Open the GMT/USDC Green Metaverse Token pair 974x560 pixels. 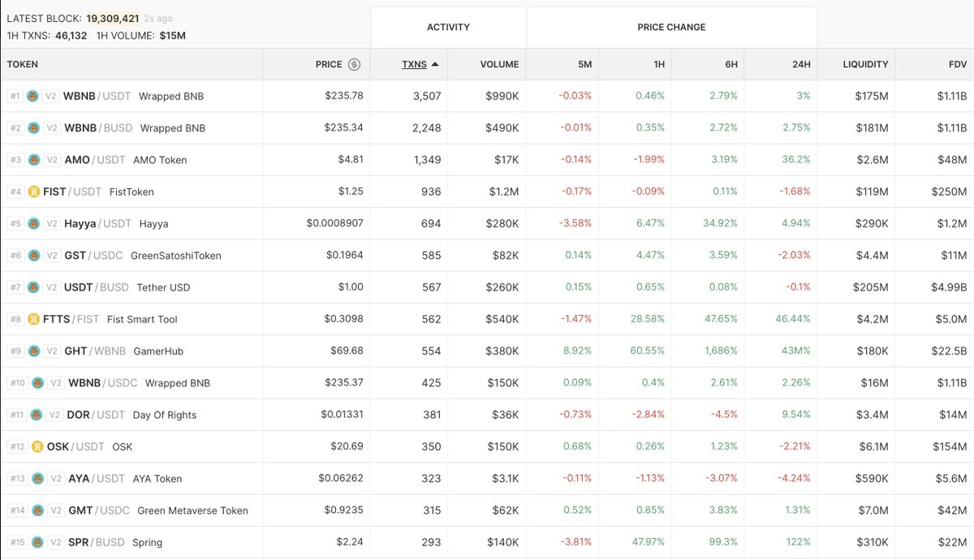pyautogui.click(x=487, y=510)
